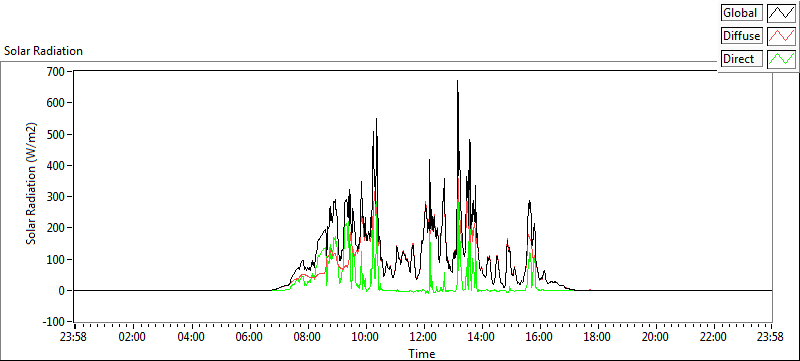Viewport: 800px width, 361px height.
Task: Open the Global black line style sample
Action: [781, 13]
